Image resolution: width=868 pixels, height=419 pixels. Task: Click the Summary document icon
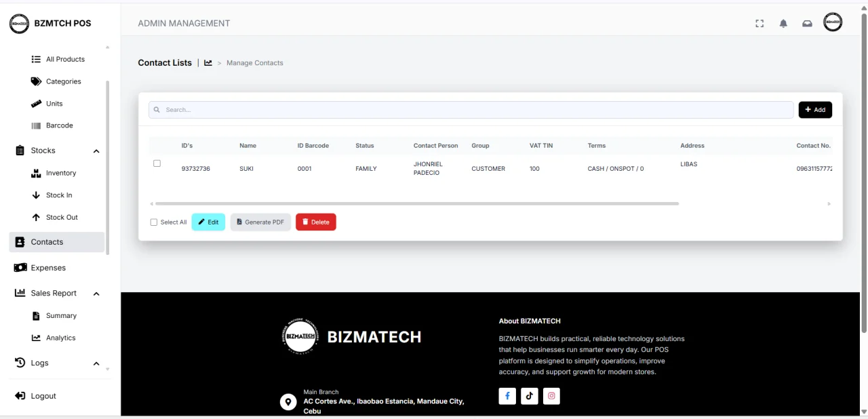pos(37,316)
